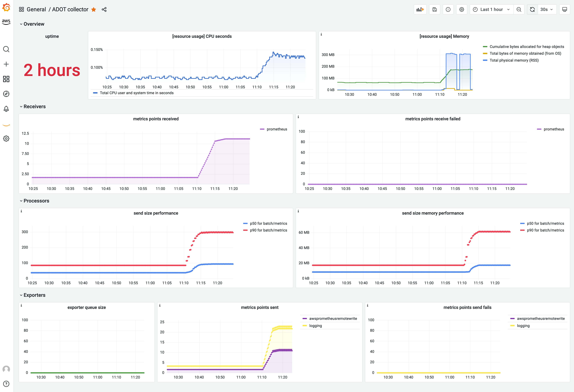This screenshot has width=574, height=392.
Task: Save the dashboard using the disk icon
Action: pyautogui.click(x=434, y=9)
